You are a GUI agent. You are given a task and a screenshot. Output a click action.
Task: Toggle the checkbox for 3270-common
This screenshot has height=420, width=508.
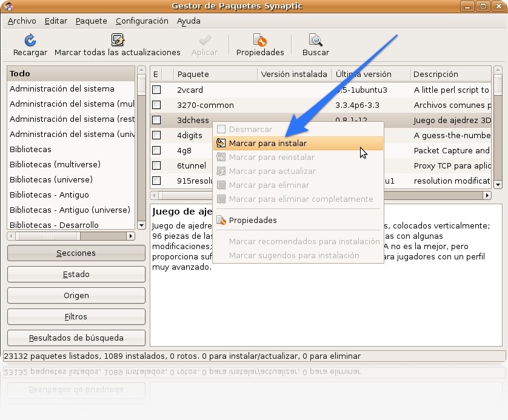tap(156, 105)
